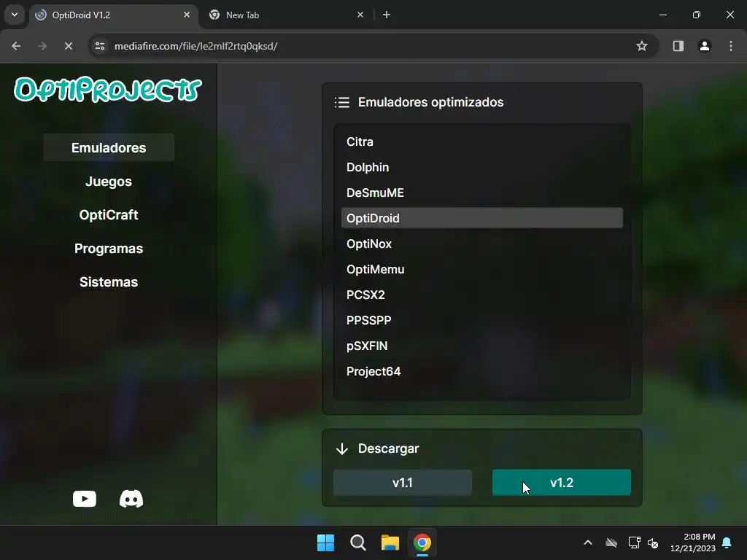Open the Chrome three-dot menu
The width and height of the screenshot is (747, 560).
(731, 46)
